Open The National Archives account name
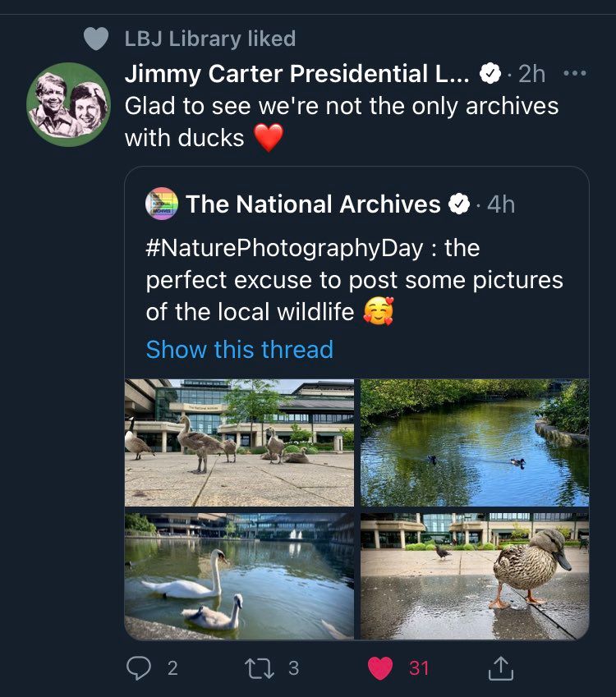Viewport: 616px width, 697px height. tap(313, 204)
